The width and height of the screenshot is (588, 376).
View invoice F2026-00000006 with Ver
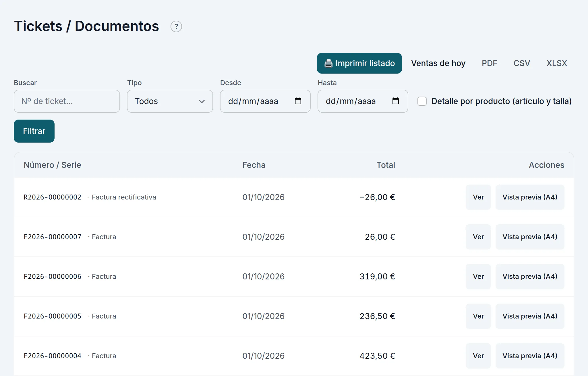(x=478, y=277)
